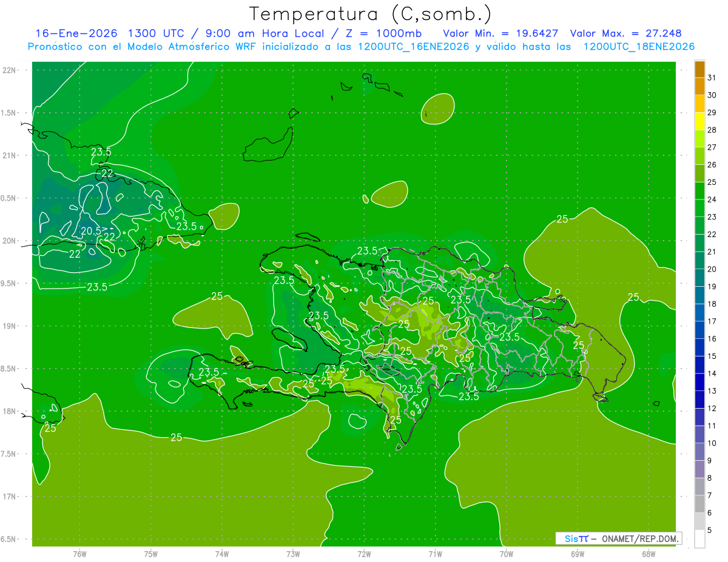Select the valid-until time "1200UTC_18ENE2026"
Image resolution: width=728 pixels, height=562 pixels.
coord(639,47)
